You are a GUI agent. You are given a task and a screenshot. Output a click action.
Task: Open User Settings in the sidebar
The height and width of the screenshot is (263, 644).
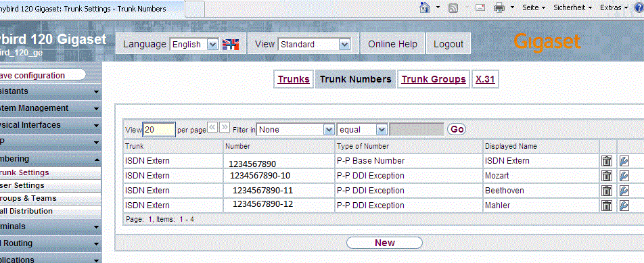[51, 185]
